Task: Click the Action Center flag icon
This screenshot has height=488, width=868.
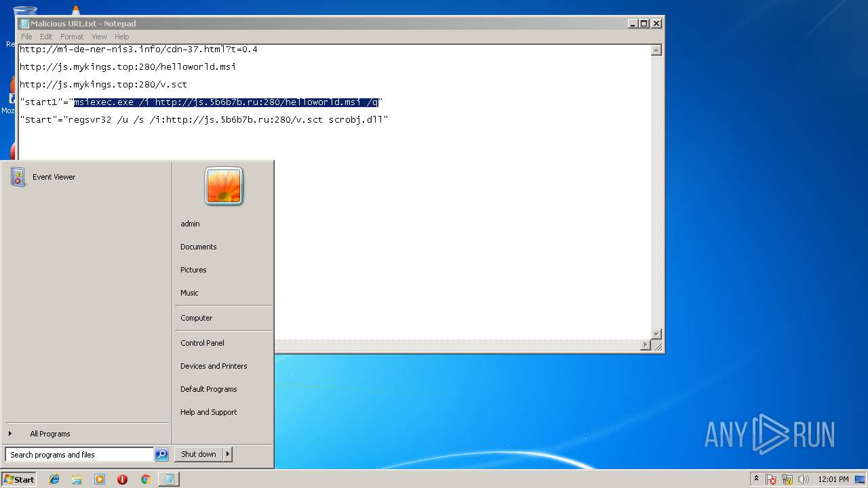Action: (x=772, y=479)
